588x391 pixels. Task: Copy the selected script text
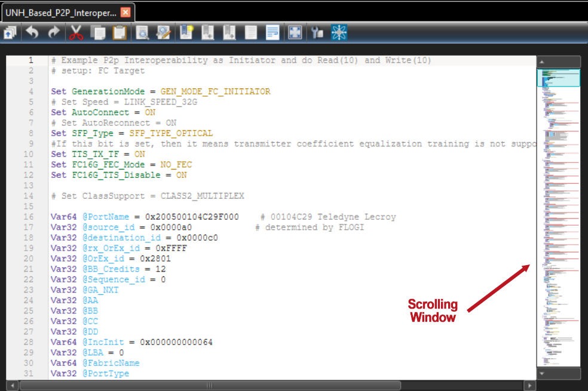coord(98,33)
